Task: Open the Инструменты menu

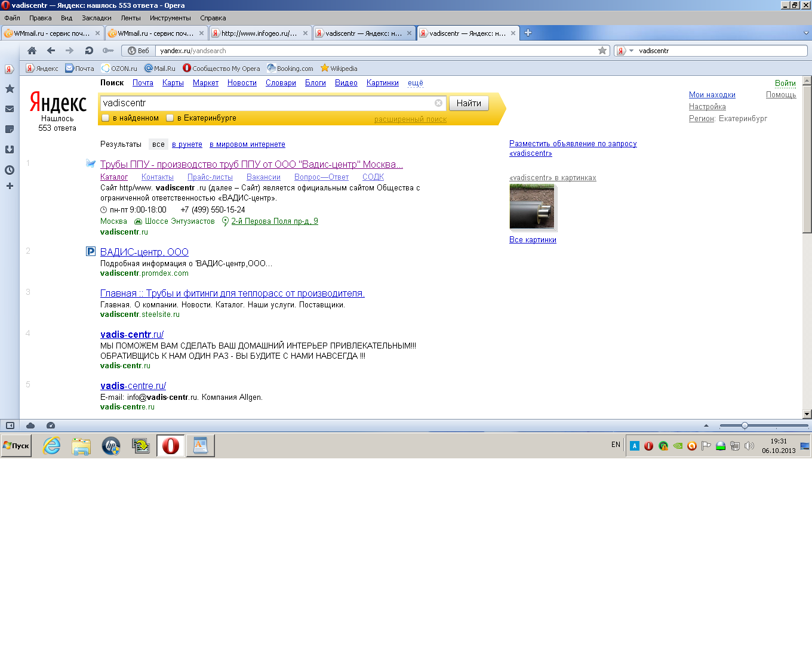Action: (170, 18)
